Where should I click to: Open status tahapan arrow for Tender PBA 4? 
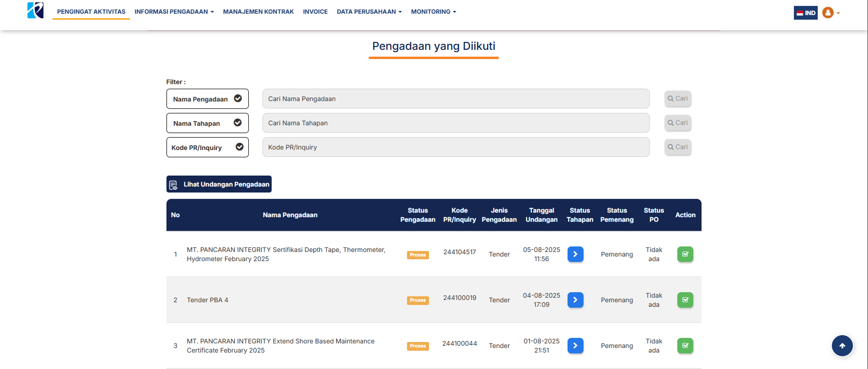click(x=575, y=300)
